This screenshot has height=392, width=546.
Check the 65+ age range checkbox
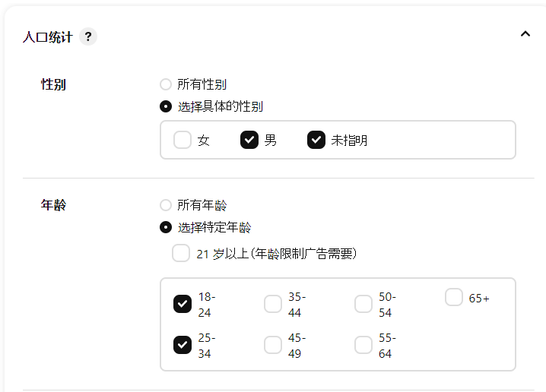[454, 297]
